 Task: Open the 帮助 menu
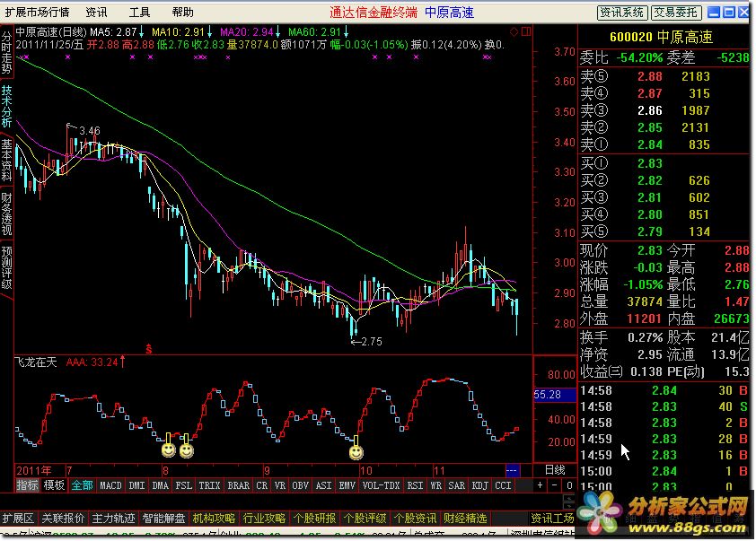click(183, 12)
